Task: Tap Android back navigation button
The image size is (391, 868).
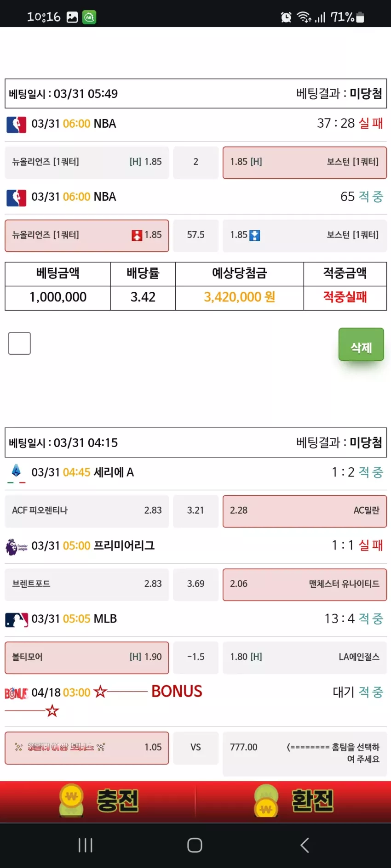Action: click(305, 845)
